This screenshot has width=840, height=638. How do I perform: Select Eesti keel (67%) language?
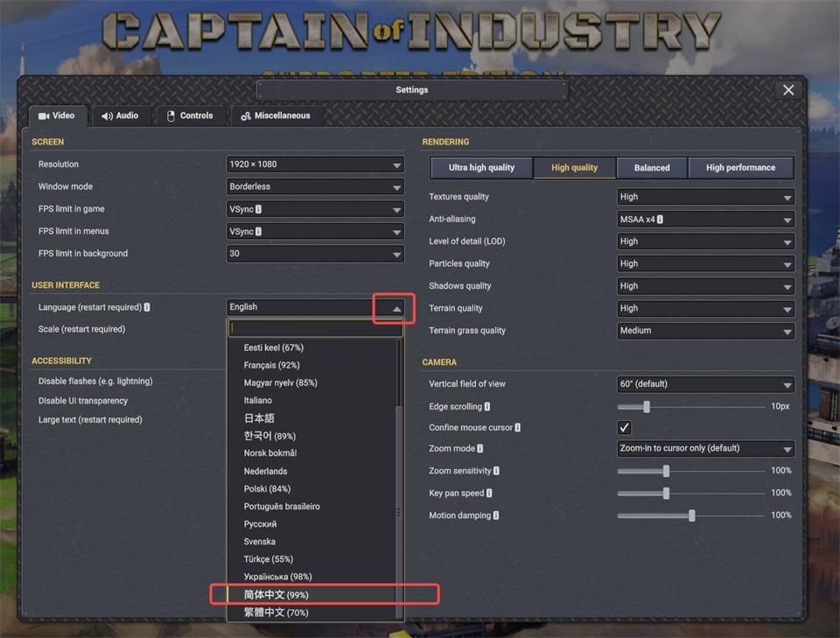[x=311, y=347]
